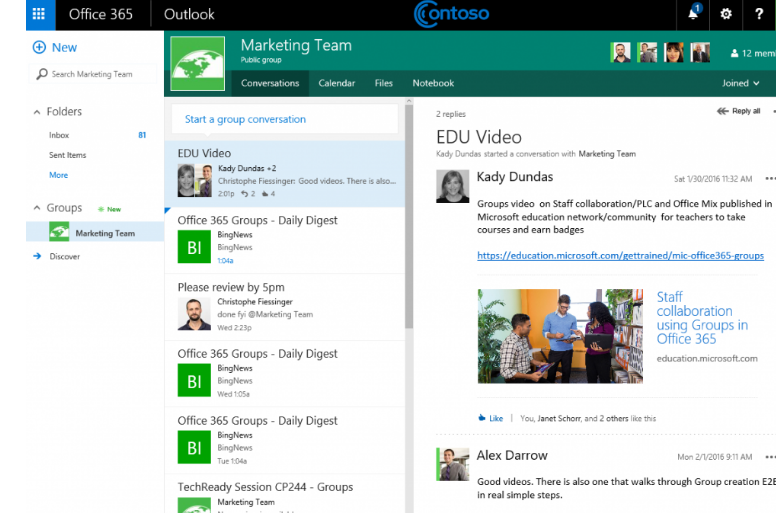This screenshot has height=513, width=776.
Task: Collapse the Groups section
Action: 37,208
